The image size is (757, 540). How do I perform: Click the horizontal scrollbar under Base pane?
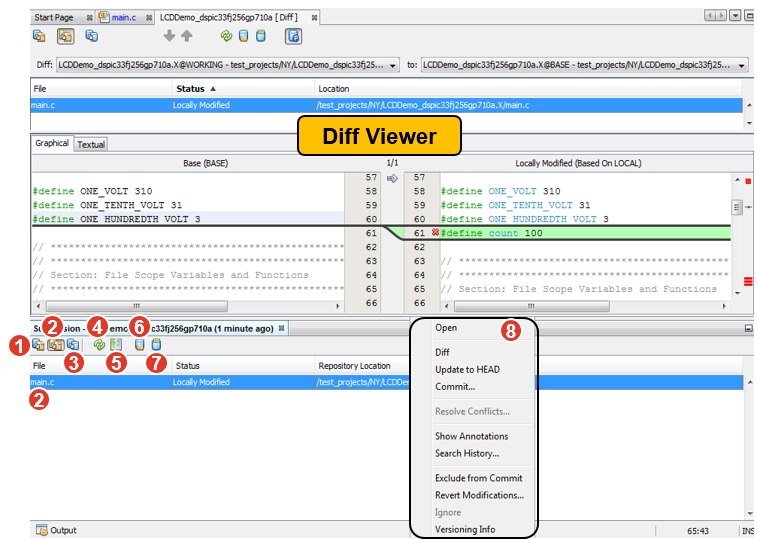186,306
